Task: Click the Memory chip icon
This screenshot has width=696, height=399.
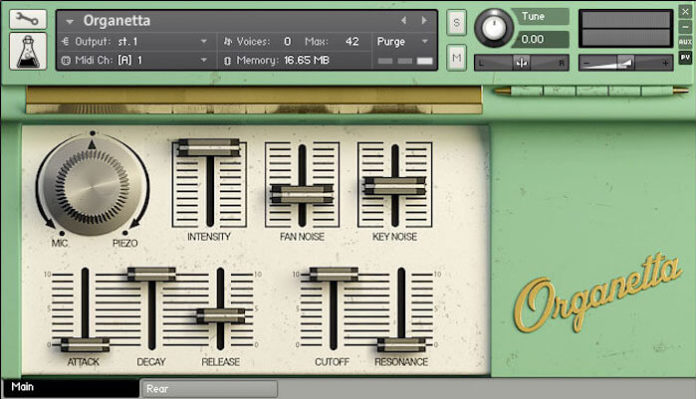Action: pos(227,61)
